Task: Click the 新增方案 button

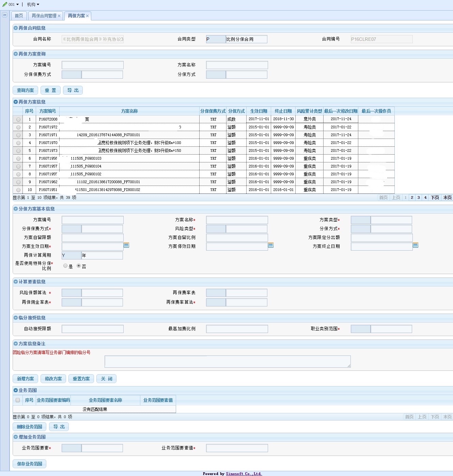Action: [26, 379]
